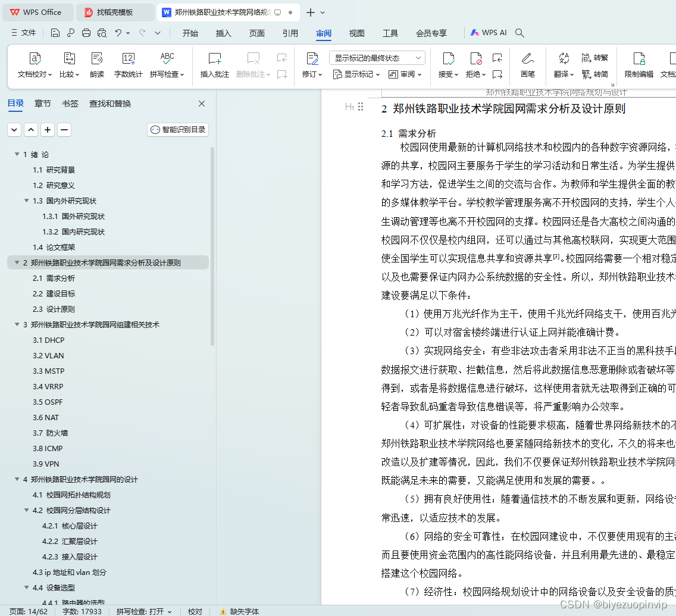Open 字数统计 word count
The image size is (676, 616).
click(128, 65)
